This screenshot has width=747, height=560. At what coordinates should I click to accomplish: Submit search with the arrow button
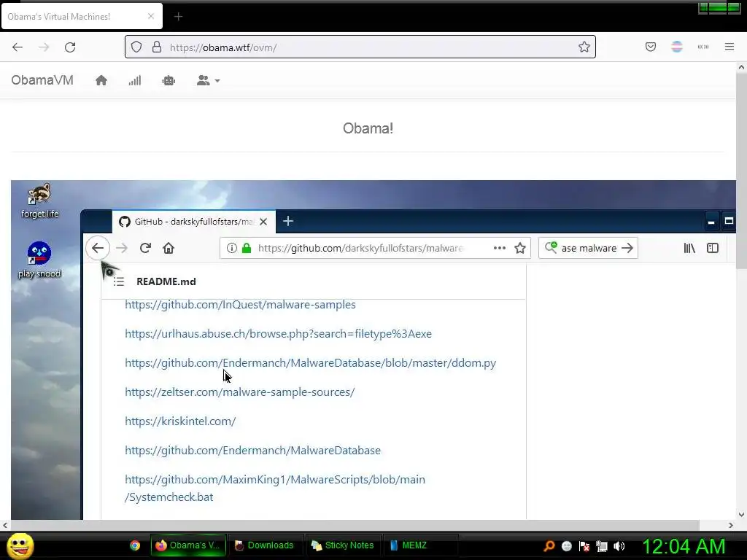point(627,248)
